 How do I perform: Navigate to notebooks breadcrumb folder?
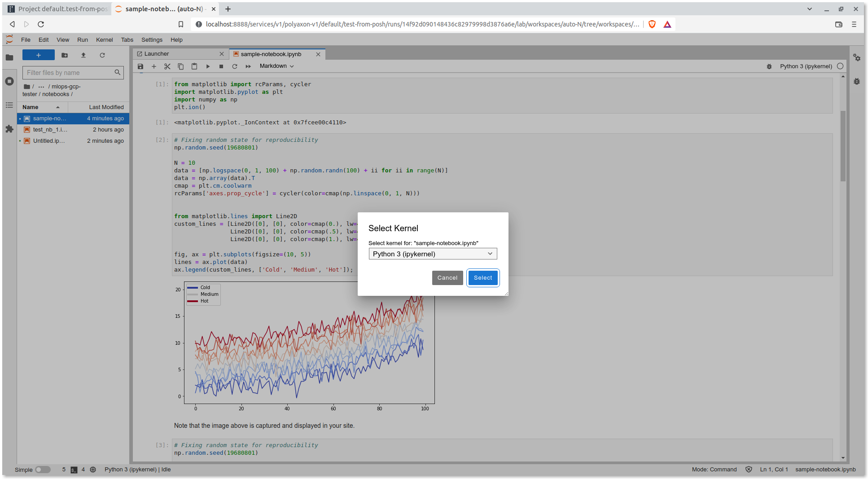click(x=56, y=94)
